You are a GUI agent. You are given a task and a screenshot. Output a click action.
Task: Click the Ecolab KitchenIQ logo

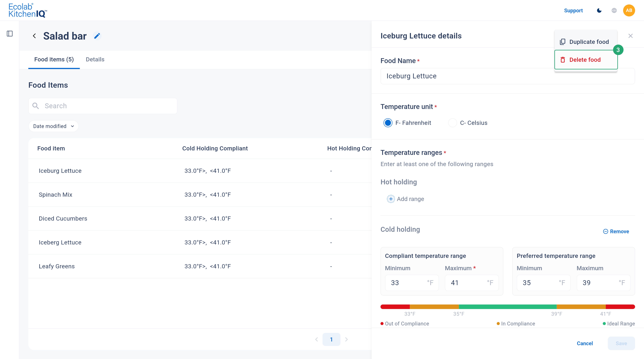[x=28, y=10]
